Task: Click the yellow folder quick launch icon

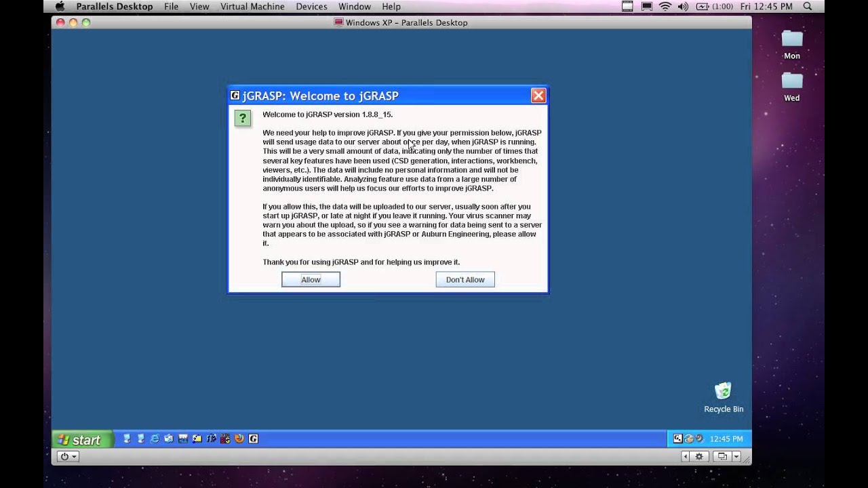Action: [197, 439]
